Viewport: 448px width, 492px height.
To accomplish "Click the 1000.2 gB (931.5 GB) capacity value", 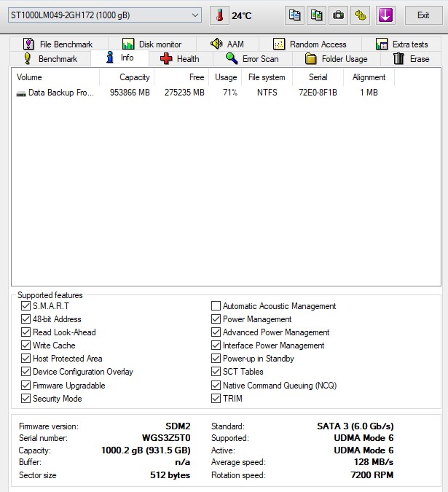I will [146, 450].
